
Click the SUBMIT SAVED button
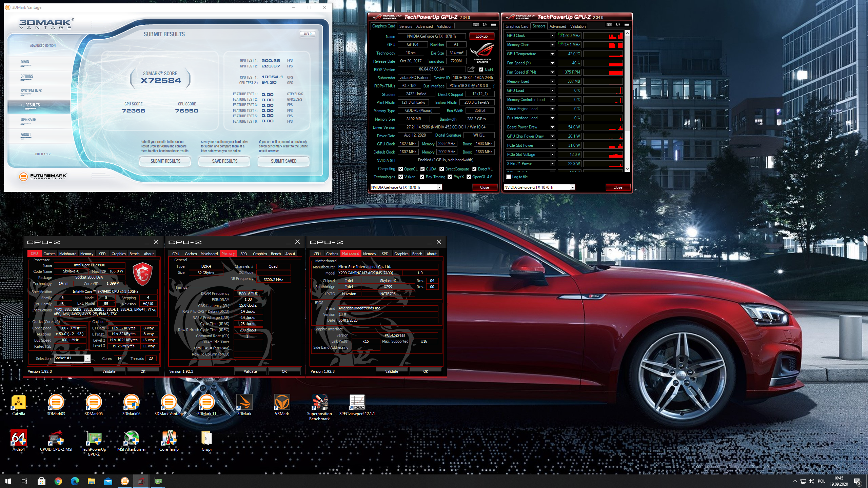283,161
